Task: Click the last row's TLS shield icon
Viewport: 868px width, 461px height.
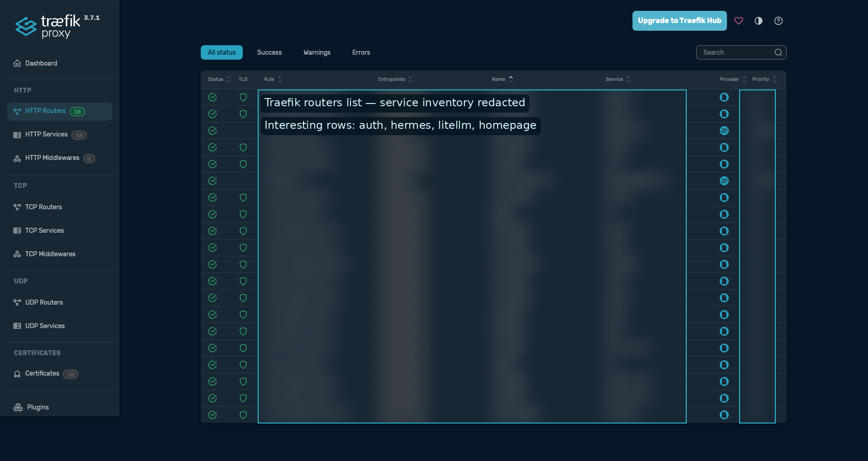Action: tap(243, 415)
